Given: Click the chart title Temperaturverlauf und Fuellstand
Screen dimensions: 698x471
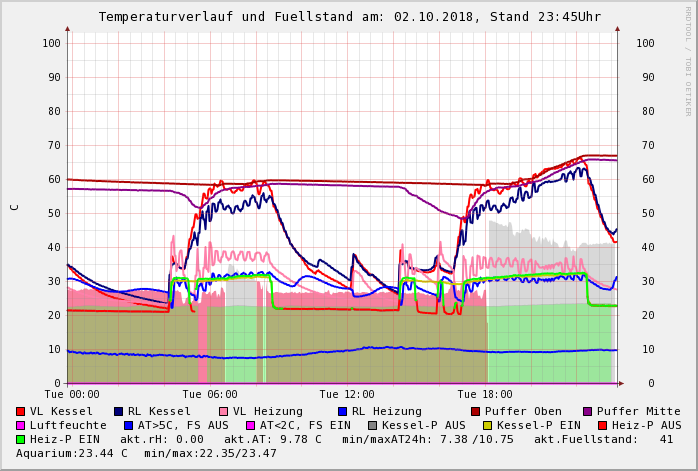Looking at the screenshot, I should tap(349, 17).
